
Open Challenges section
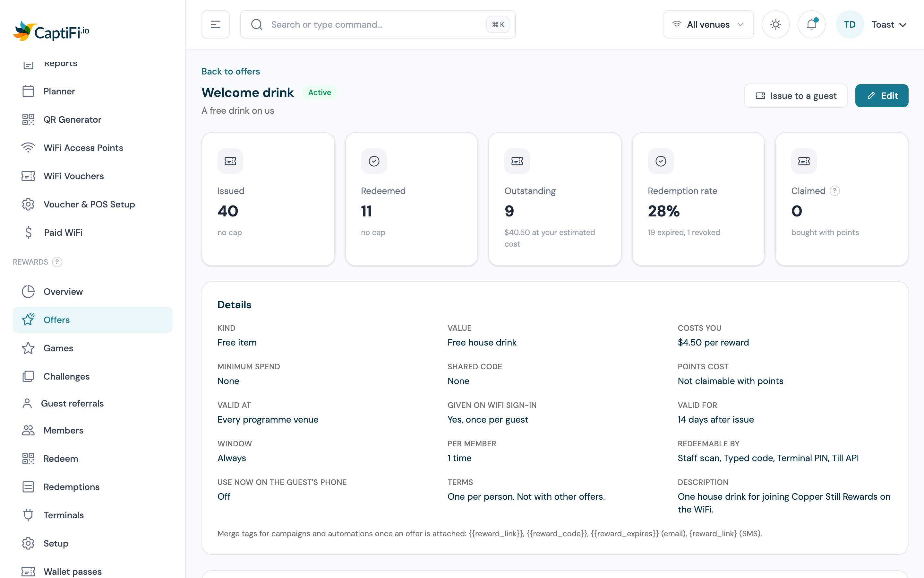(x=92, y=377)
